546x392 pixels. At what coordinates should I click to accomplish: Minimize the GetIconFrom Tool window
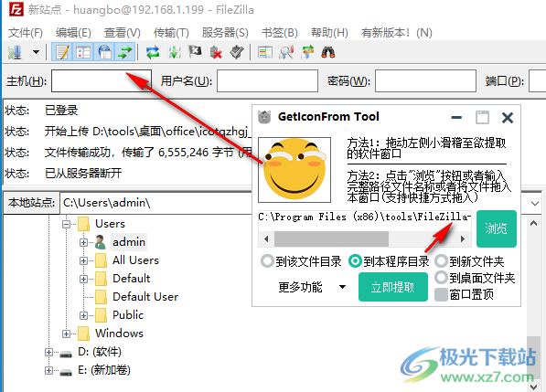456,118
